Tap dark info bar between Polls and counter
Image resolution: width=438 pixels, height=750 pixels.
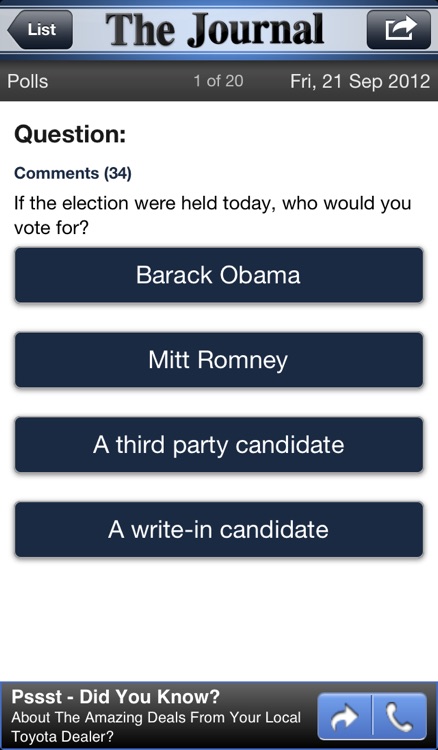(120, 81)
